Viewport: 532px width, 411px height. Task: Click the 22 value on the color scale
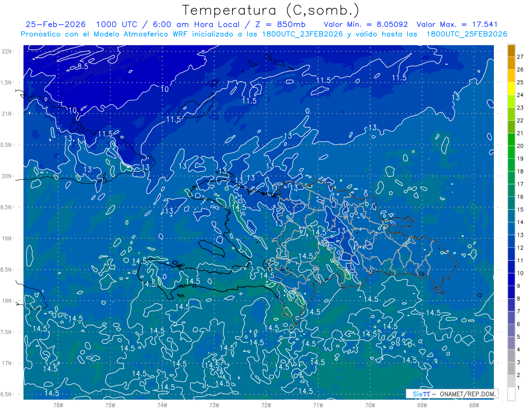pos(520,121)
